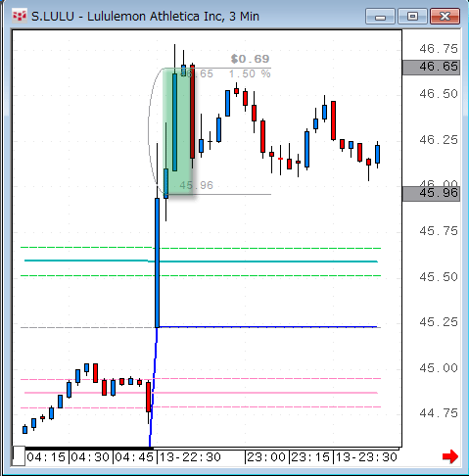Click the 45.50 price axis label
469x476 pixels.
pyautogui.click(x=439, y=277)
